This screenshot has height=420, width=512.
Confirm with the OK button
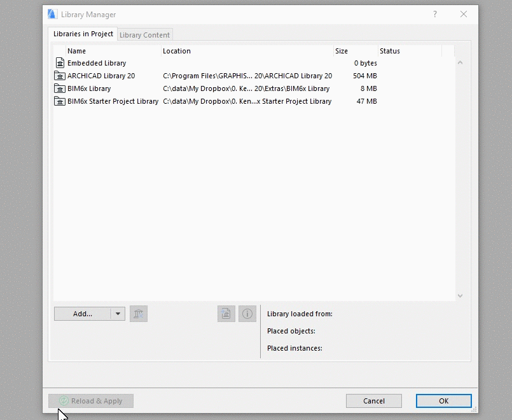pyautogui.click(x=444, y=401)
